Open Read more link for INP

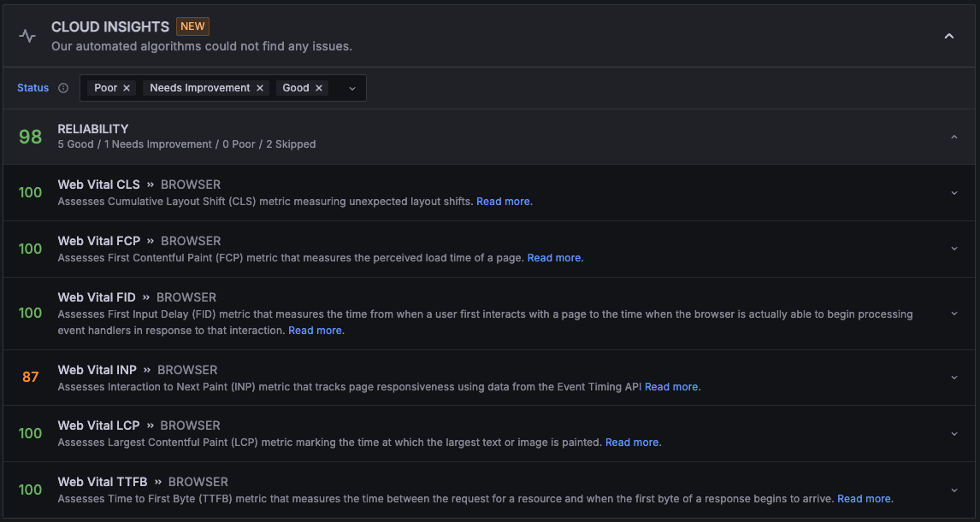[x=671, y=387]
